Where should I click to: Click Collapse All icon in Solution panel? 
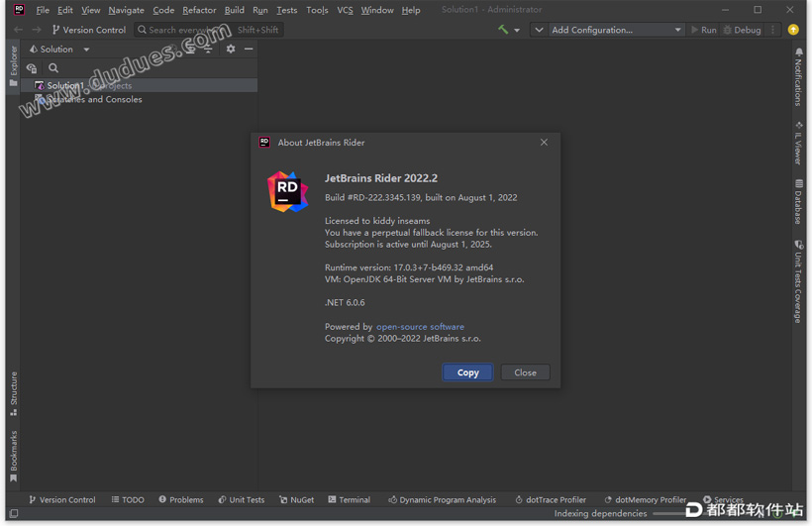(x=208, y=49)
